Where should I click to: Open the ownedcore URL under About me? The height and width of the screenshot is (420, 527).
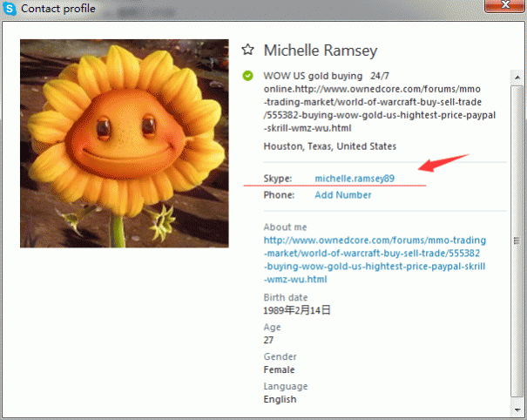(375, 260)
